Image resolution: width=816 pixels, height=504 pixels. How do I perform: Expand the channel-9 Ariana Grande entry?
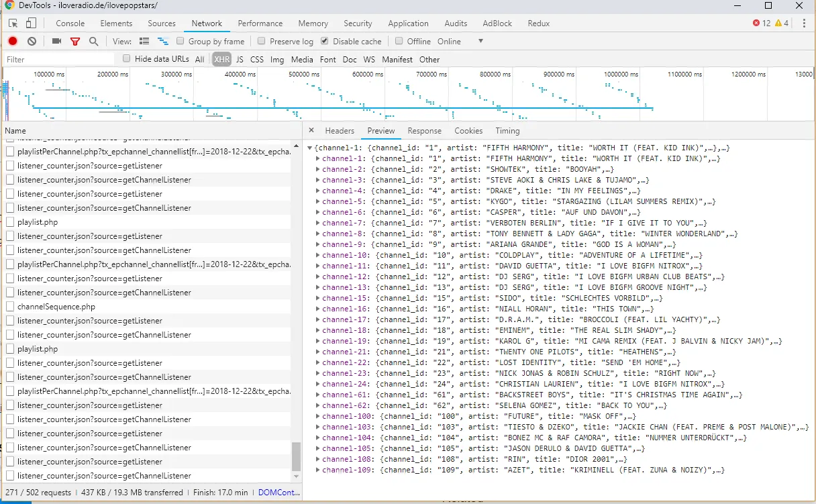(x=318, y=244)
